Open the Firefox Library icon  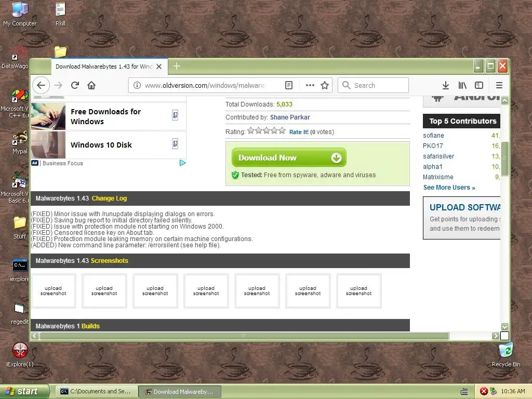tap(462, 85)
